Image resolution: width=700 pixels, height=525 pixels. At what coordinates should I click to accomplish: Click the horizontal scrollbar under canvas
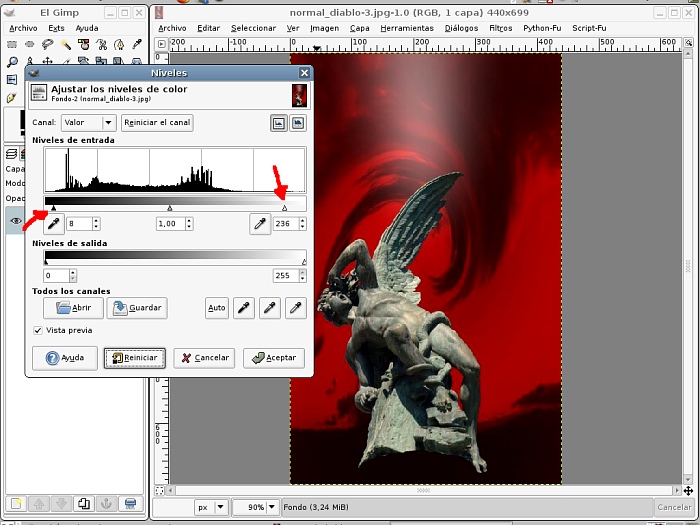click(x=423, y=491)
